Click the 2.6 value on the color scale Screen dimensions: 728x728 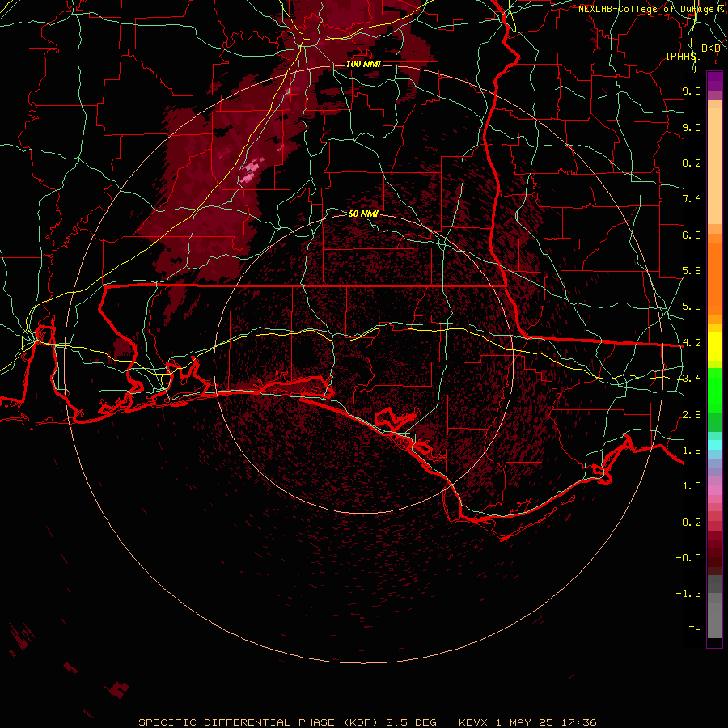(x=692, y=415)
